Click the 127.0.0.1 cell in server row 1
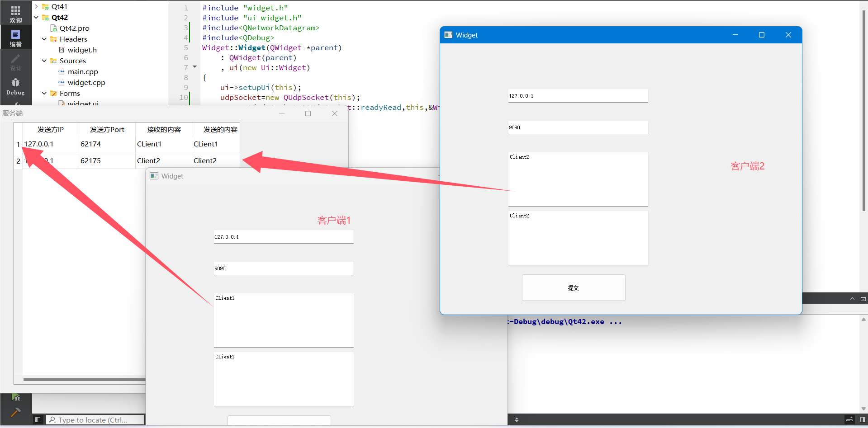Viewport: 868px width, 428px height. point(51,144)
